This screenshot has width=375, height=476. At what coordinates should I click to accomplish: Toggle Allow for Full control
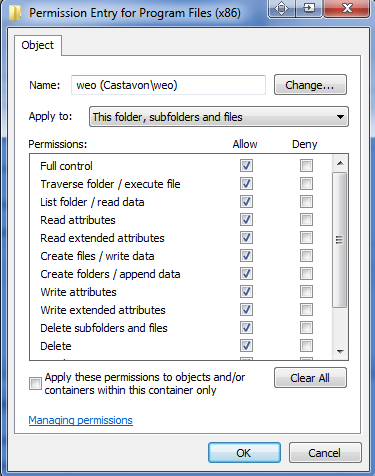[246, 166]
